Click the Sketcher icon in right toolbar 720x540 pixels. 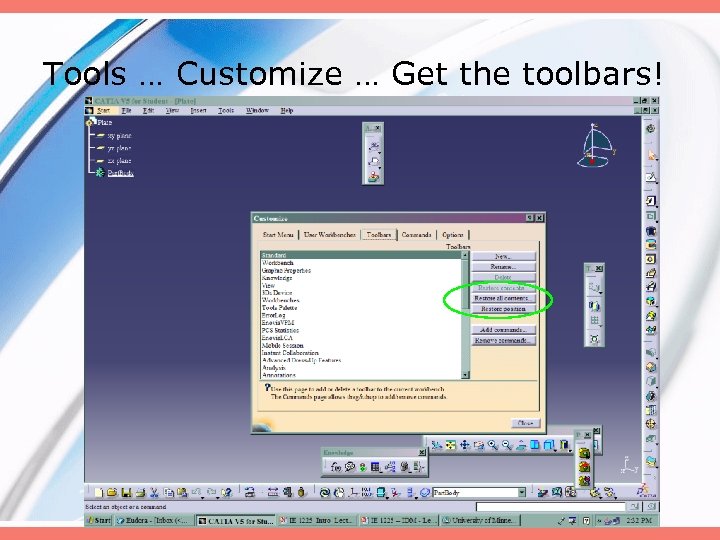click(651, 177)
